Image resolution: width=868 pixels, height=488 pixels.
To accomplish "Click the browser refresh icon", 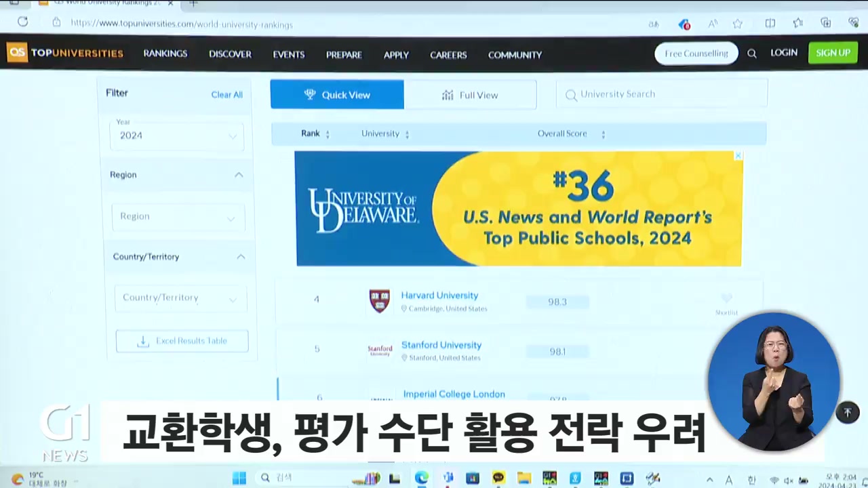I will click(22, 22).
